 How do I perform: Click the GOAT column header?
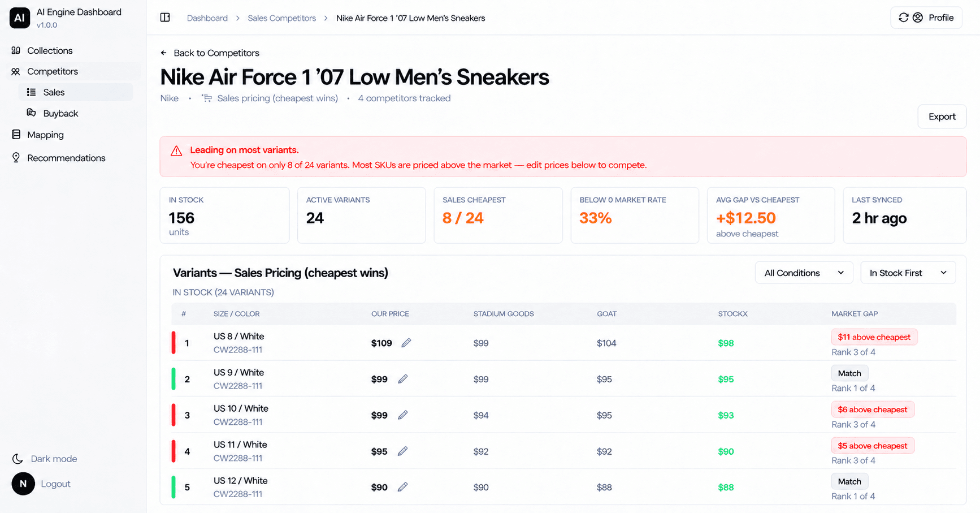click(x=607, y=314)
